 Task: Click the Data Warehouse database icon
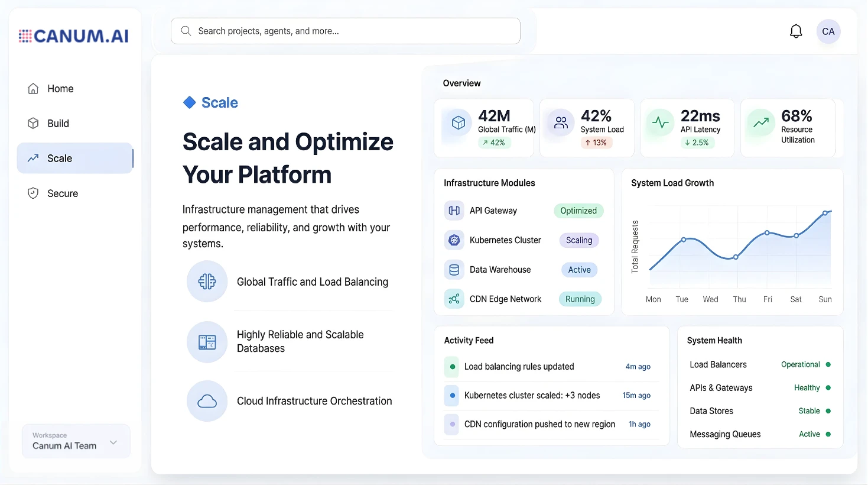coord(454,270)
